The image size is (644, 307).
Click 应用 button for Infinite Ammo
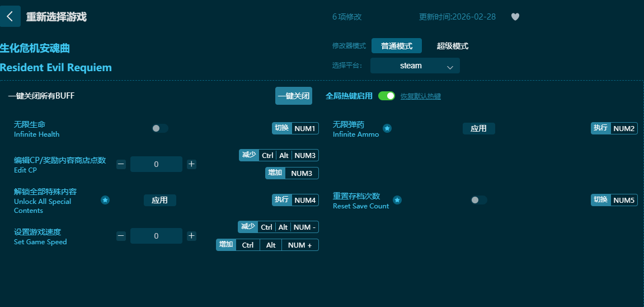(478, 128)
